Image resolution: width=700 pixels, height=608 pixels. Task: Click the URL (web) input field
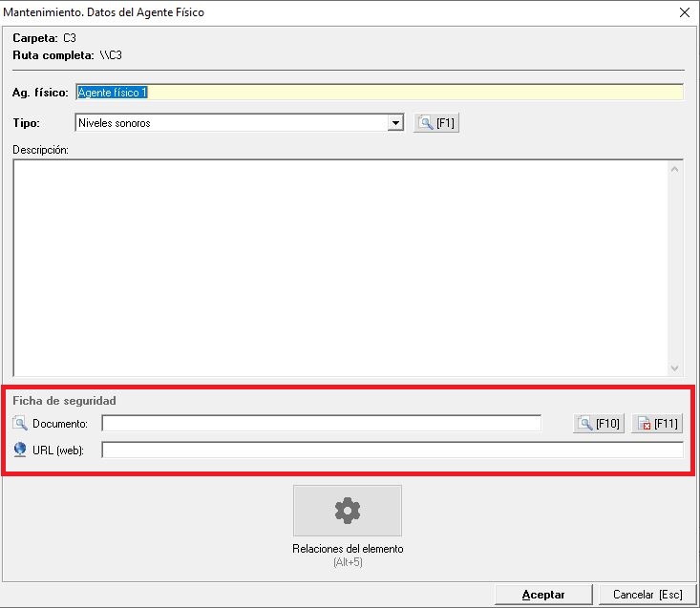click(x=392, y=450)
